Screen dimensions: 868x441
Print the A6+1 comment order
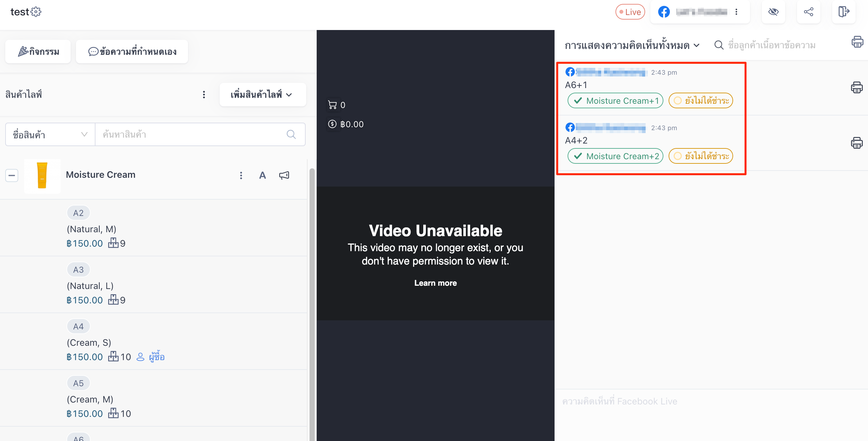857,87
